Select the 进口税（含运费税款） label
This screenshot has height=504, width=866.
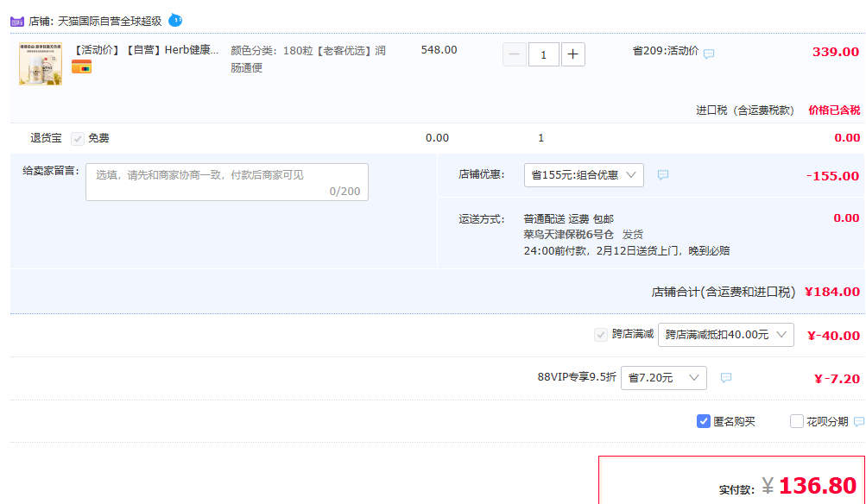pyautogui.click(x=745, y=110)
